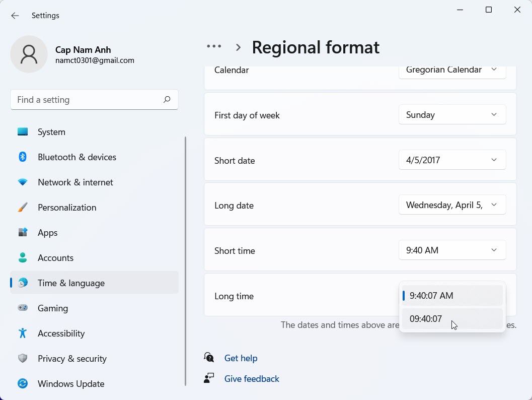
Task: Go to Windows Update
Action: (x=70, y=383)
